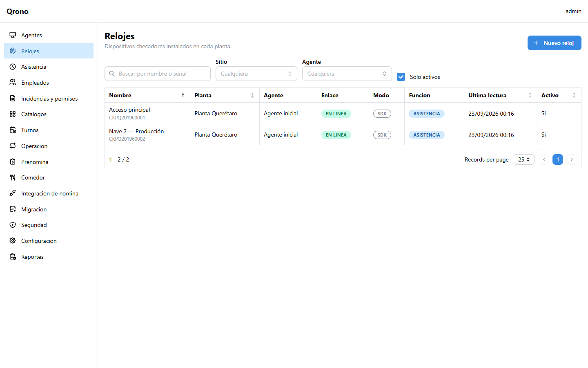Click the Reportes clipboard icon
Viewport: 588px width, 368px height.
click(13, 257)
